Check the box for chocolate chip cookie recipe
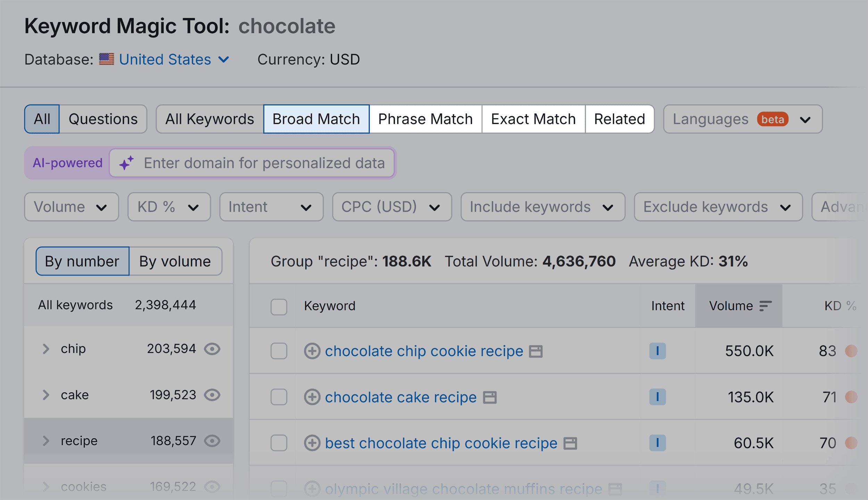Viewport: 868px width, 500px height. click(x=279, y=351)
